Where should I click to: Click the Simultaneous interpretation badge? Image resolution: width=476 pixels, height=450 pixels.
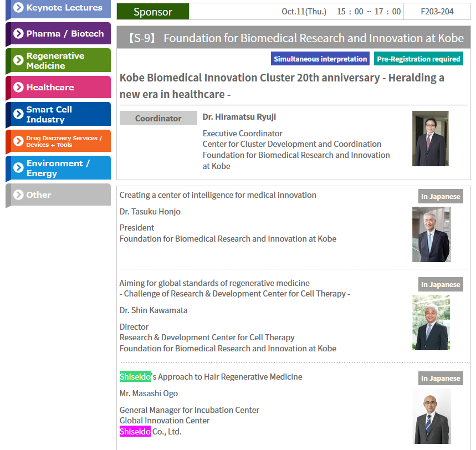click(320, 59)
